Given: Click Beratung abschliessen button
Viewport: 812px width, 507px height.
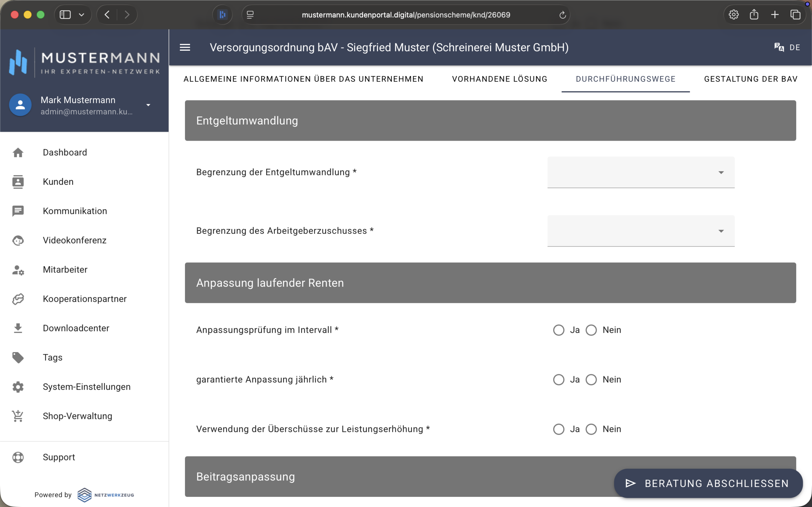Looking at the screenshot, I should [x=708, y=483].
